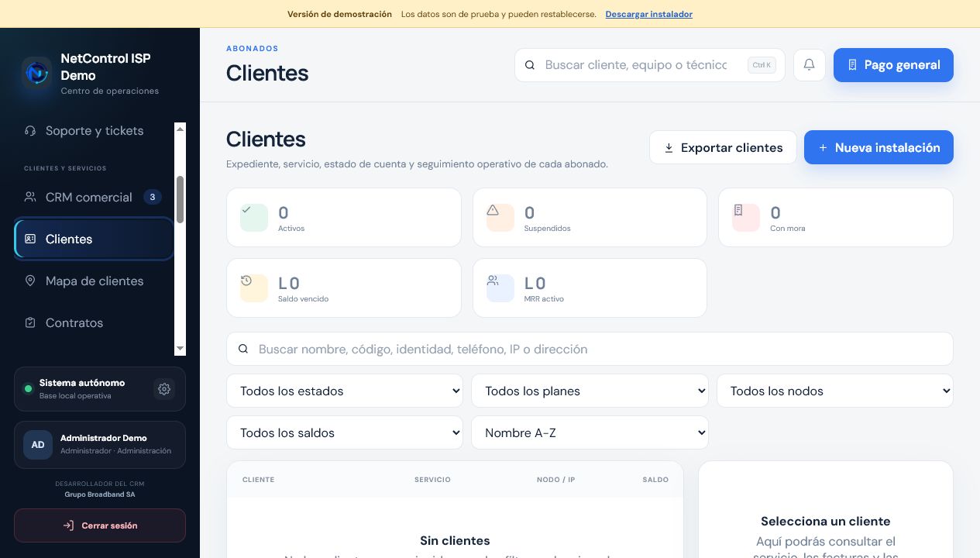Click the warning triangle icon on Suspendidos card
The width and height of the screenshot is (980, 558).
coord(493,210)
